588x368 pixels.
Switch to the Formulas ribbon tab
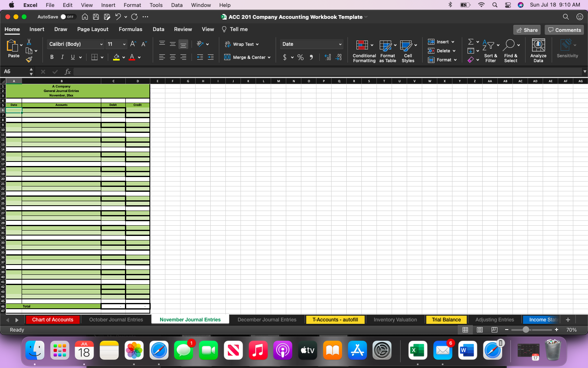(x=130, y=29)
